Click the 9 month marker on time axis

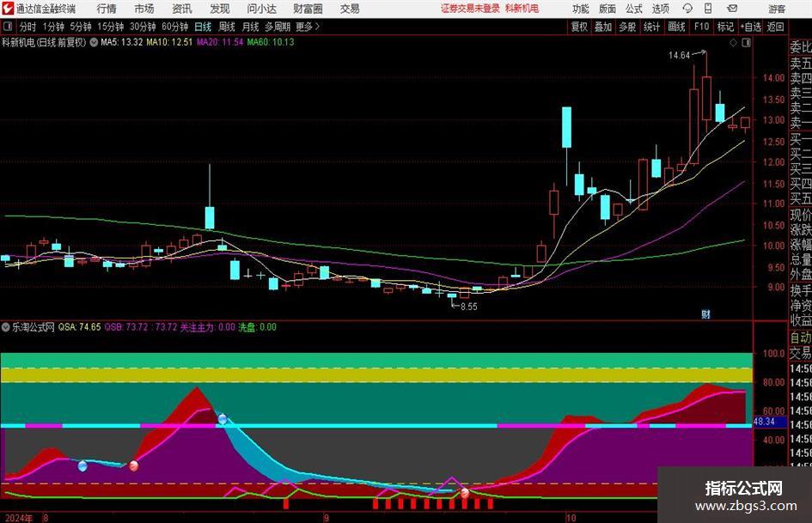pyautogui.click(x=326, y=518)
